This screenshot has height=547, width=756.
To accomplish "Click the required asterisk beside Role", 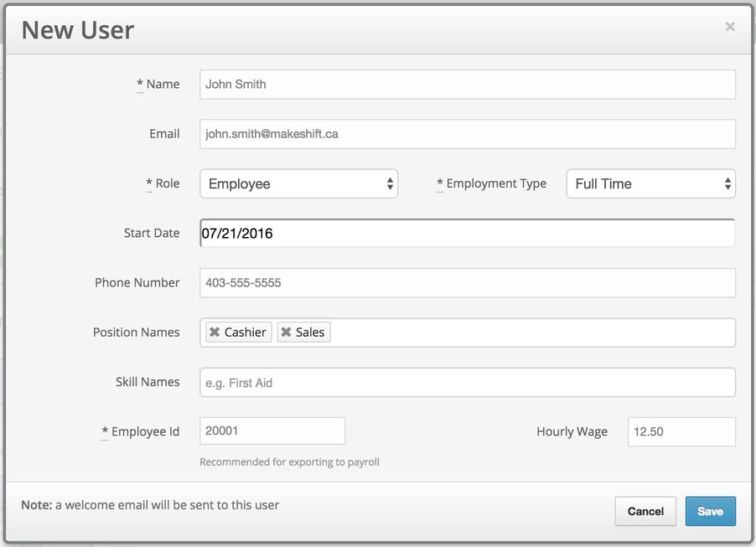I will [149, 183].
